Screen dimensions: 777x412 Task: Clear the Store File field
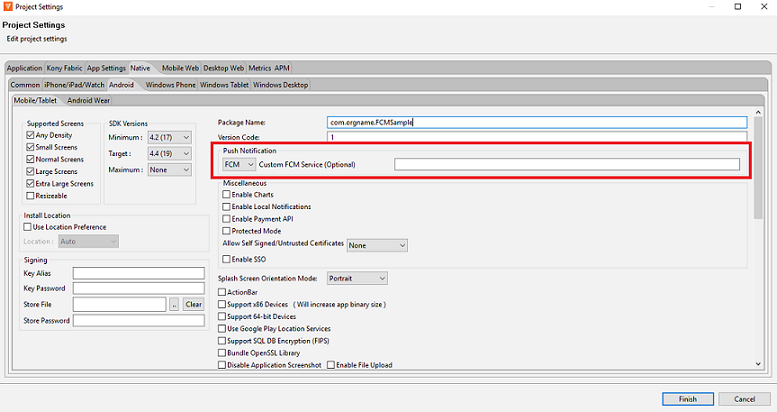[x=193, y=304]
